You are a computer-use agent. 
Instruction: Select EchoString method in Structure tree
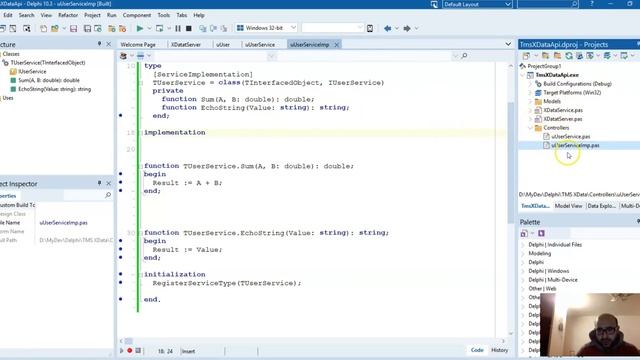55,89
